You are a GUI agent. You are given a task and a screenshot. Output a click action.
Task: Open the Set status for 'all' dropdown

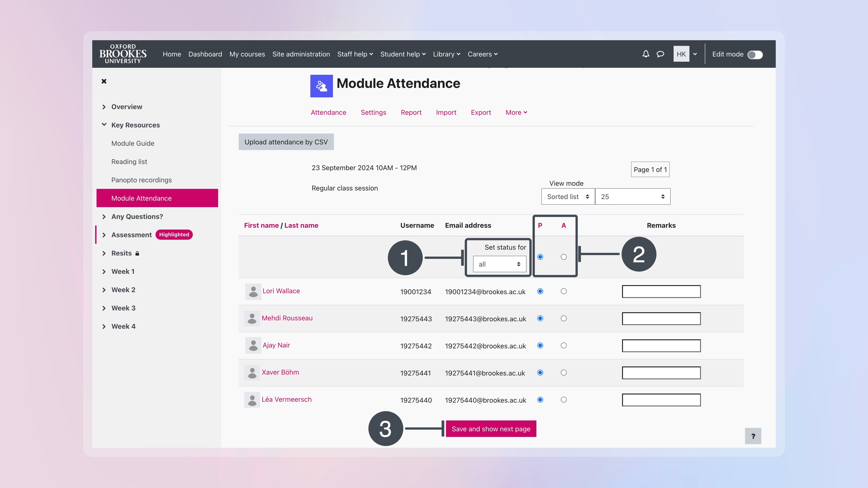[499, 264]
